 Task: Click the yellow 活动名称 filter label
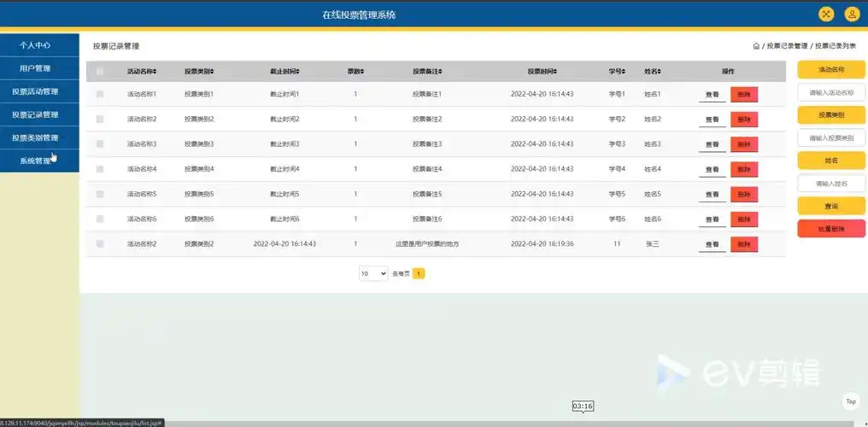pos(831,70)
